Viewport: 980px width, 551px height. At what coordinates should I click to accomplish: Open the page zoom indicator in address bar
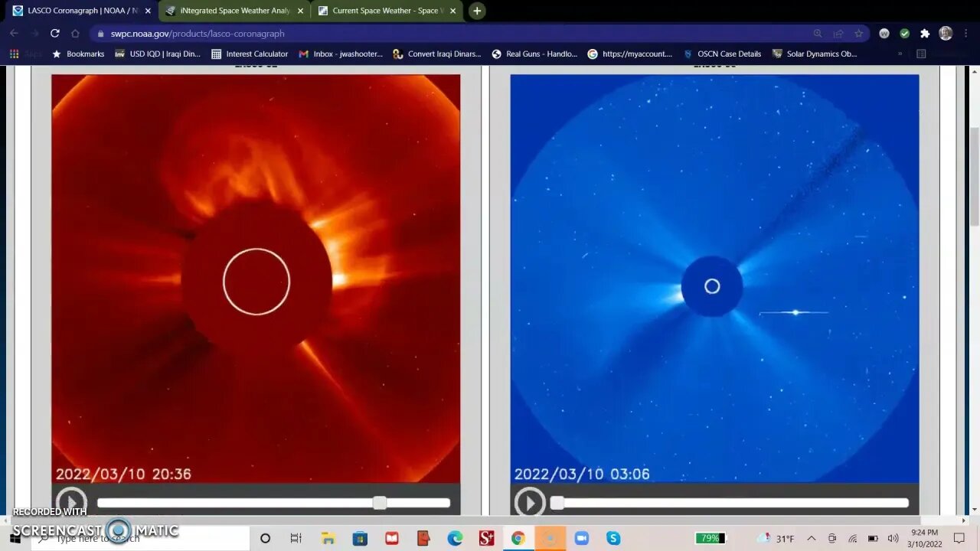coord(818,34)
